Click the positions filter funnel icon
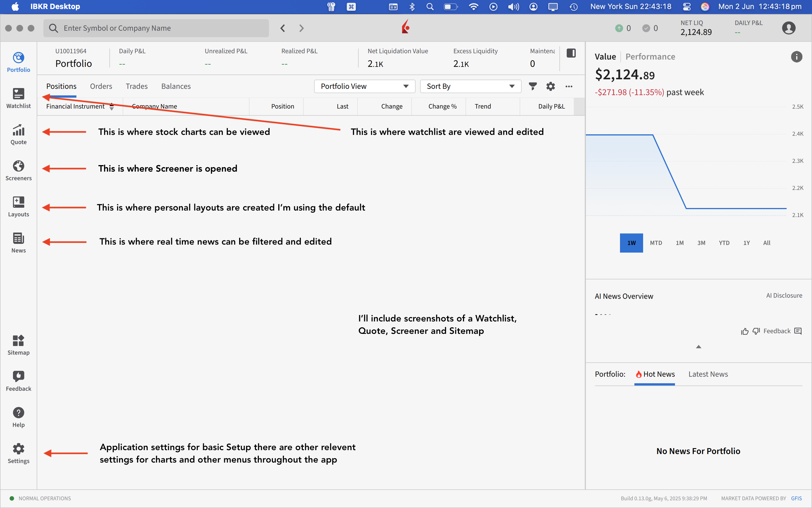Viewport: 812px width, 508px height. 533,86
